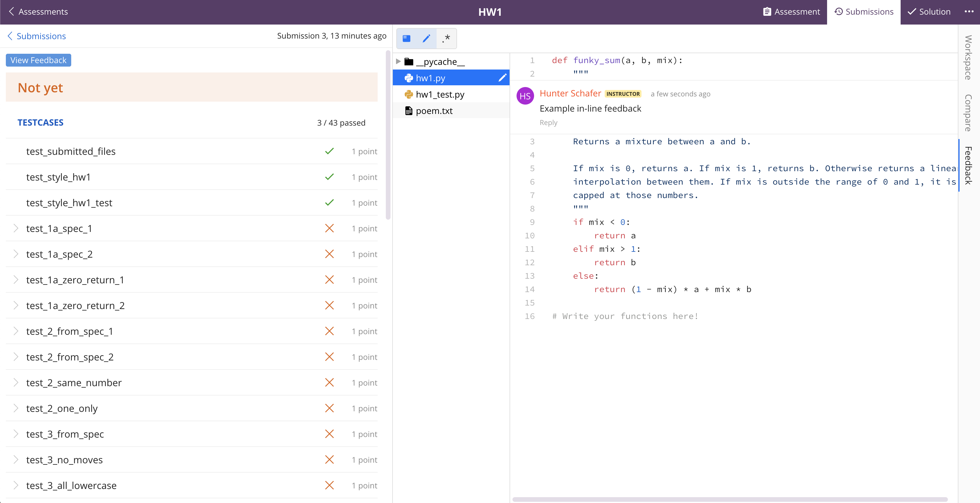Click the test_3_no_moves row name
Image resolution: width=980 pixels, height=503 pixels.
click(x=64, y=459)
